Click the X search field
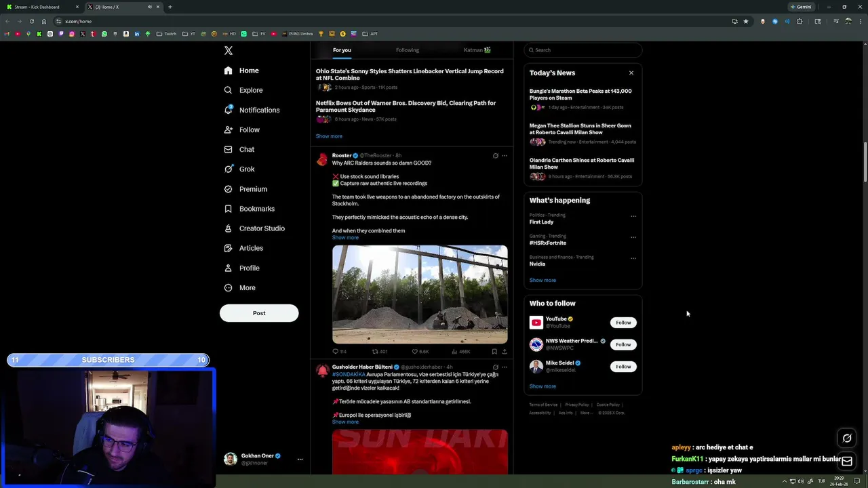Viewport: 868px width, 488px height. tap(583, 50)
